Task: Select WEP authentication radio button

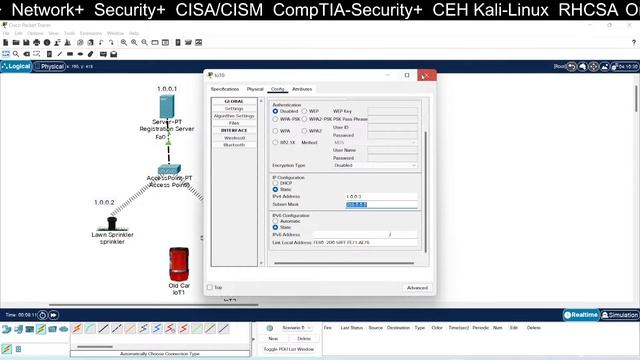Action: point(304,111)
